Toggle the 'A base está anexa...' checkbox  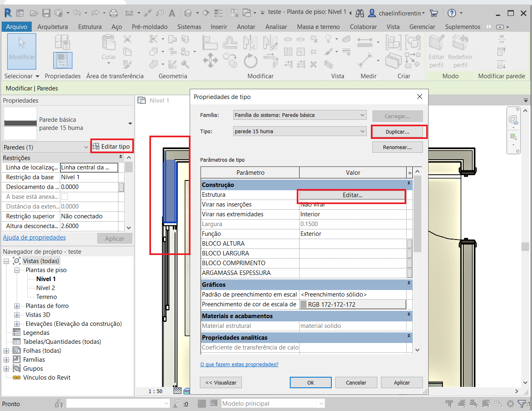tap(65, 197)
